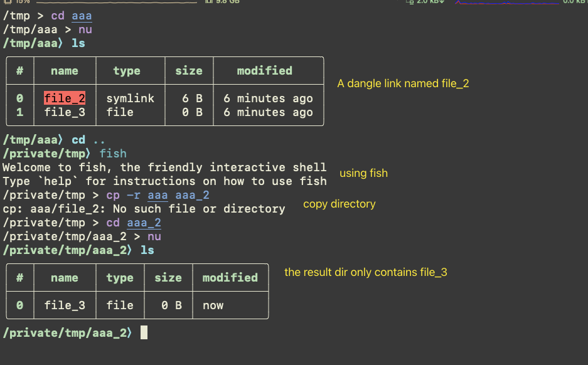This screenshot has height=365, width=588.
Task: Expand the # column header of the first table
Action: click(19, 70)
